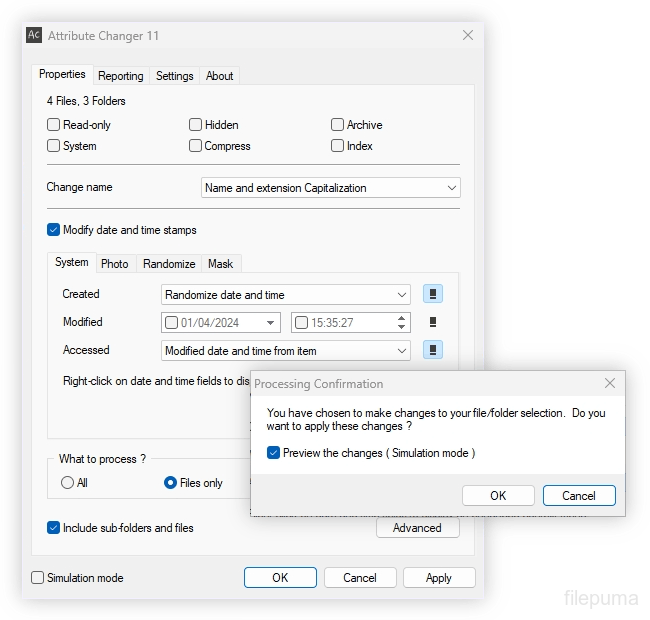
Task: Click the Advanced button
Action: [x=417, y=528]
